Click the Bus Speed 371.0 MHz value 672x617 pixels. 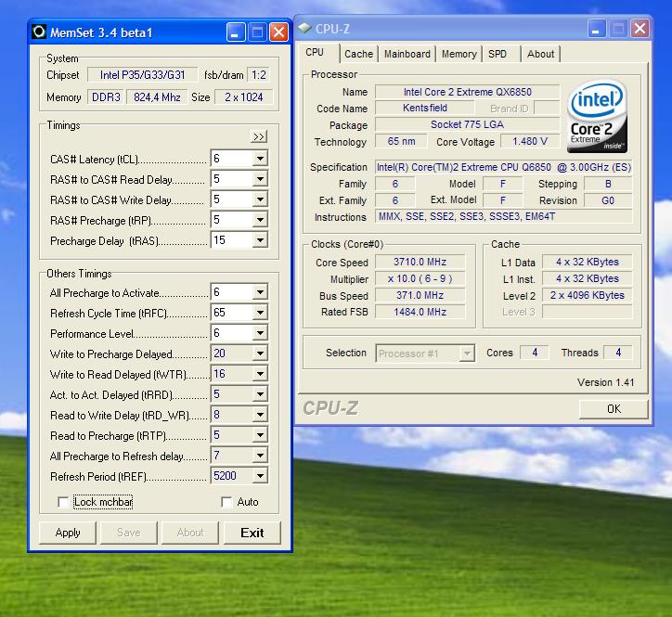(x=420, y=295)
